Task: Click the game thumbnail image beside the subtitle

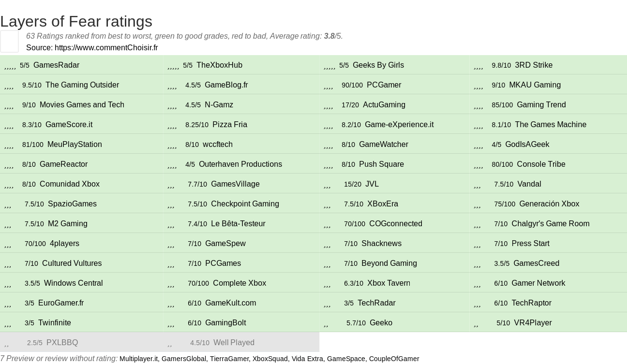Action: point(9,41)
